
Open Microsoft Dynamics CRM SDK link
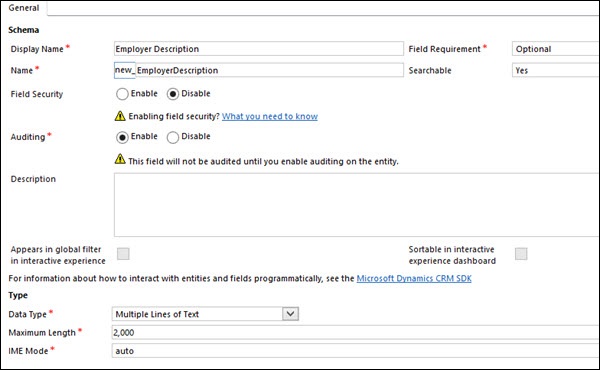(x=414, y=278)
